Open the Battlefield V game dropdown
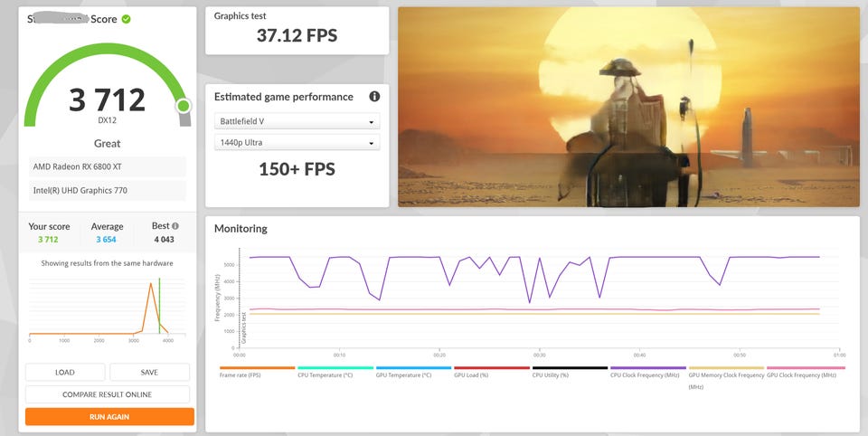The width and height of the screenshot is (868, 436). click(x=297, y=121)
